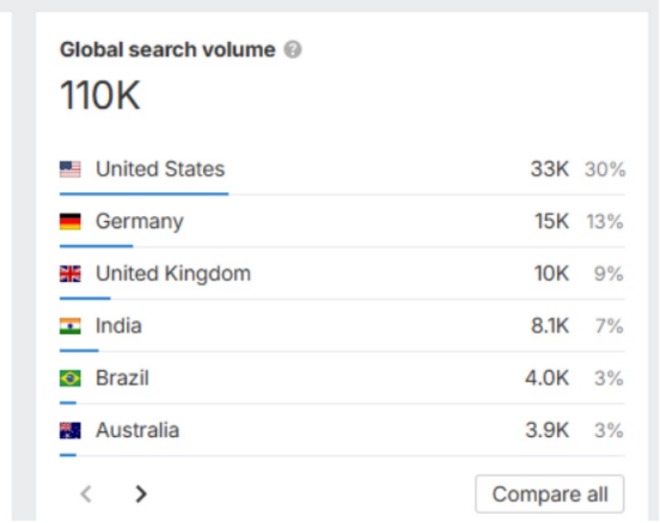
Task: Click the 3.9K volume value
Action: click(547, 430)
